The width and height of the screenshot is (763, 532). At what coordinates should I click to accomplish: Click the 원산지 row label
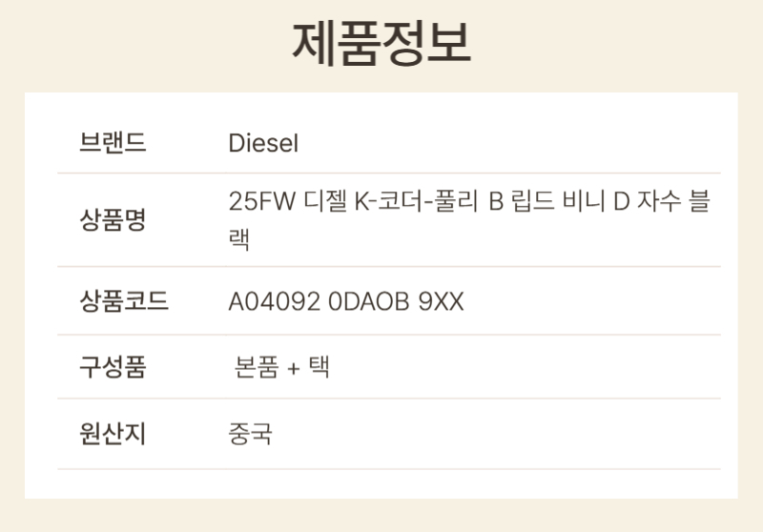pos(113,434)
